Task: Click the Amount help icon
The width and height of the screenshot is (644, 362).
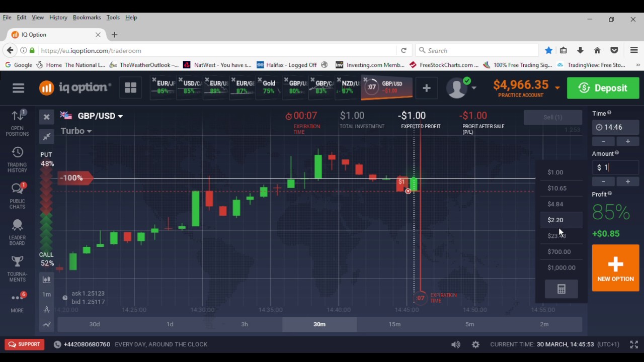Action: click(x=617, y=153)
